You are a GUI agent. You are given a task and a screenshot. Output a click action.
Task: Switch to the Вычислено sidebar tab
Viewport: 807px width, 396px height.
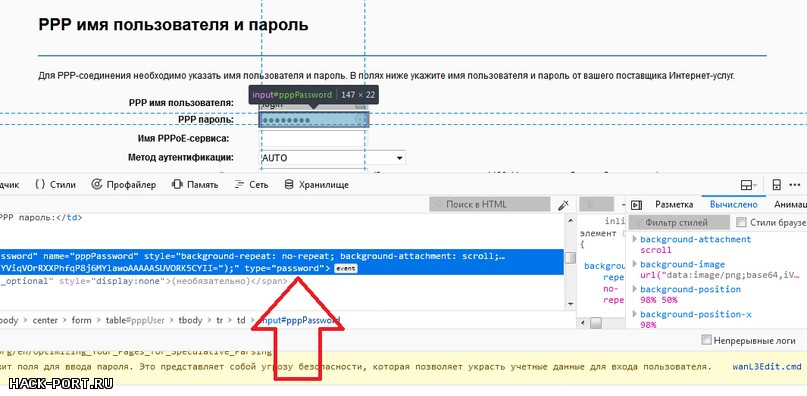coord(734,204)
